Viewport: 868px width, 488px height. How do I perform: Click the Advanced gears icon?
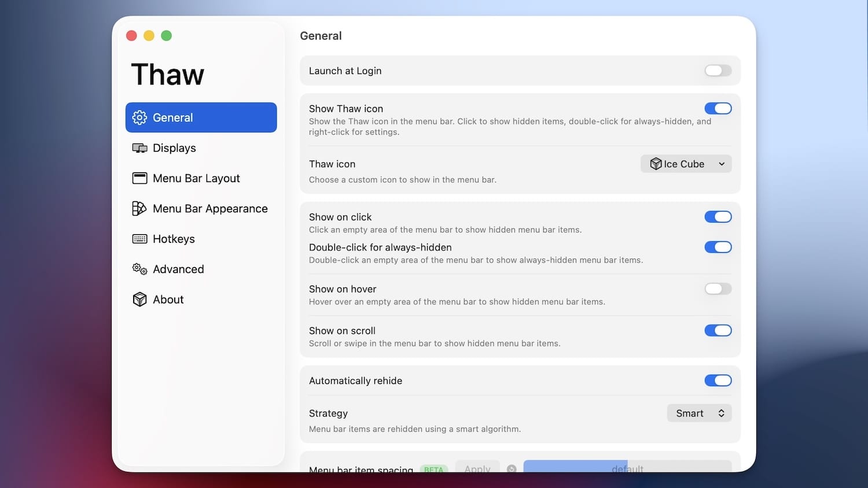click(x=139, y=269)
